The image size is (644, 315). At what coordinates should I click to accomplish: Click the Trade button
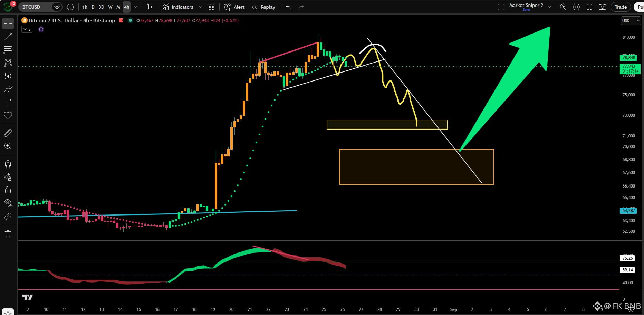click(621, 7)
